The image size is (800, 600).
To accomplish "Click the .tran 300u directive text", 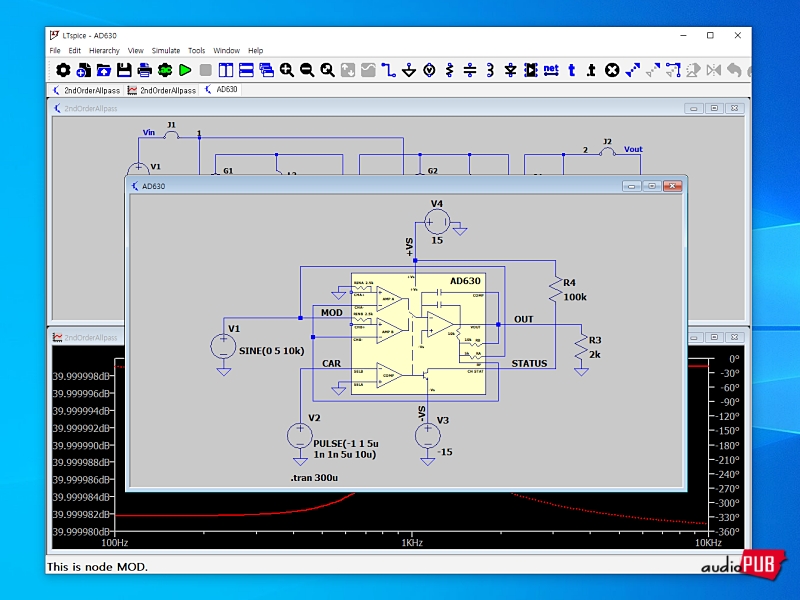I will (x=315, y=478).
